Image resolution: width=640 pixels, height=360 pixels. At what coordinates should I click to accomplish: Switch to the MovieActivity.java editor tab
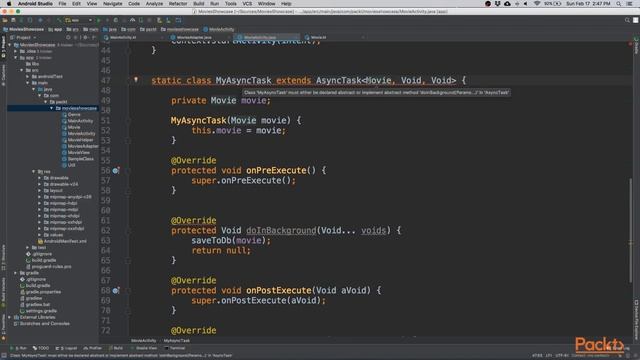tap(260, 37)
